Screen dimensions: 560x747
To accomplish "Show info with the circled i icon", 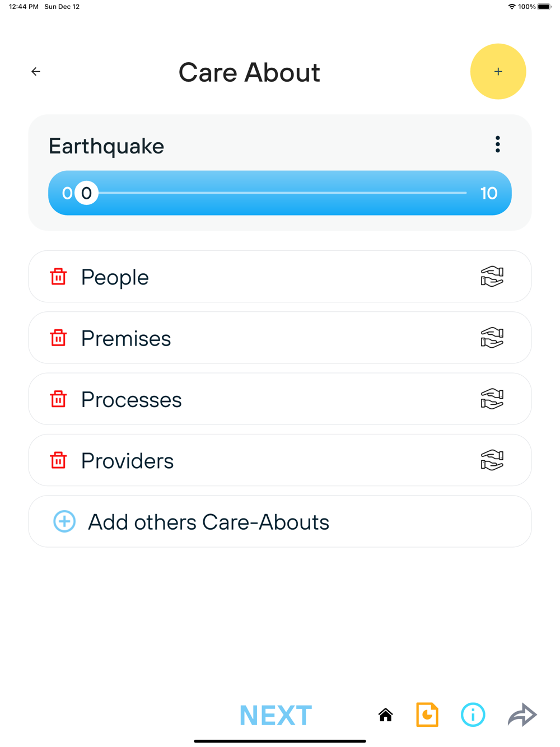I will (x=473, y=715).
